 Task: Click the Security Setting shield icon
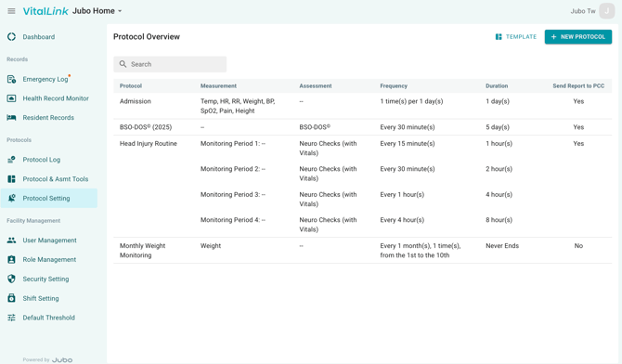[11, 279]
